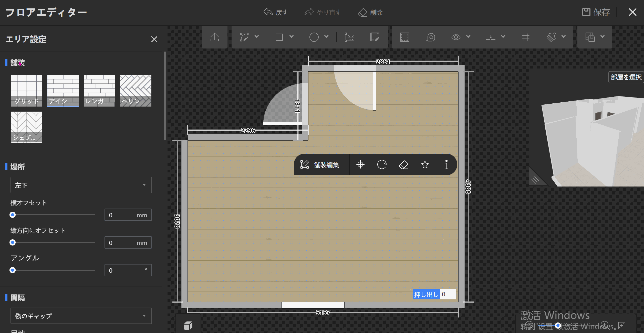Screen dimensions: 644x333
Task: Click the 4388 right dimension label
Action: tap(468, 187)
